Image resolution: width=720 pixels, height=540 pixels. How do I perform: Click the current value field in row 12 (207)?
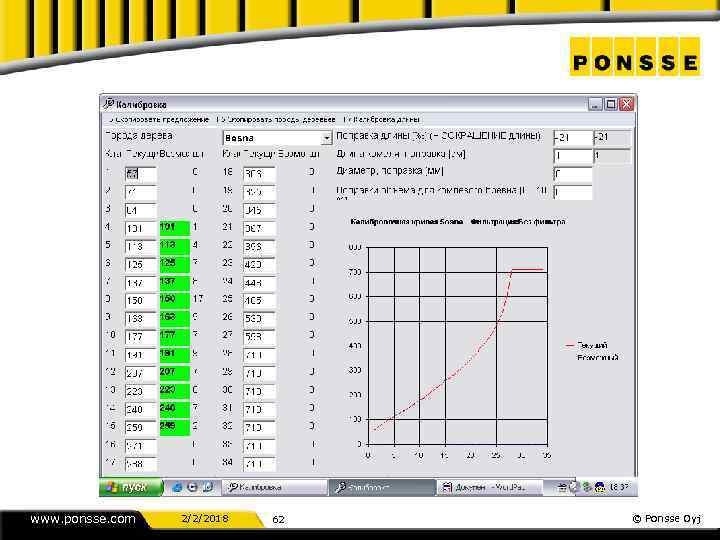click(x=141, y=373)
